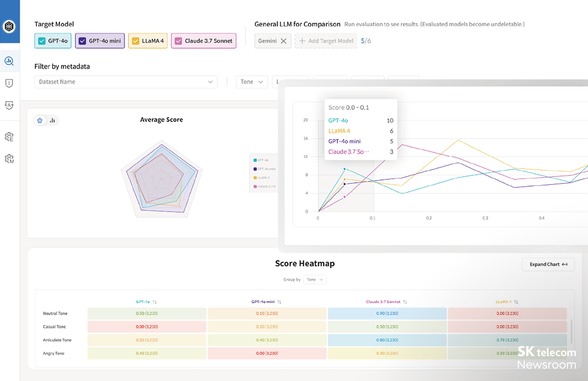Click the Neutral Tone 0.90 cell for Claude
The width and height of the screenshot is (588, 381).
387,313
